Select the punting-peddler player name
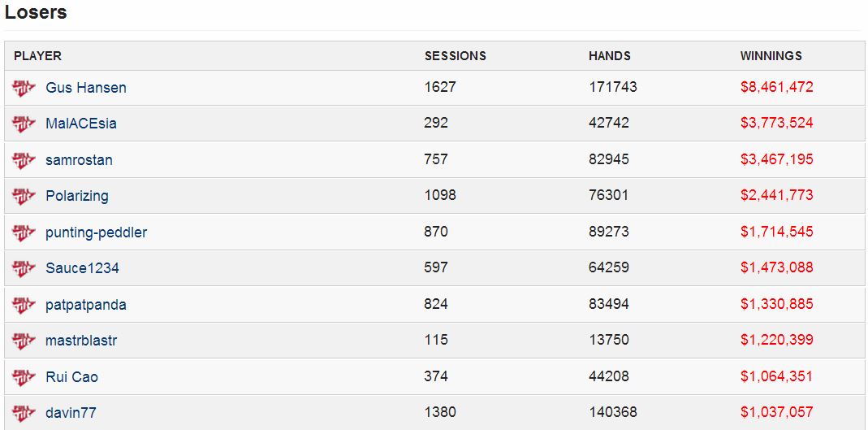The height and width of the screenshot is (430, 868). click(x=97, y=232)
